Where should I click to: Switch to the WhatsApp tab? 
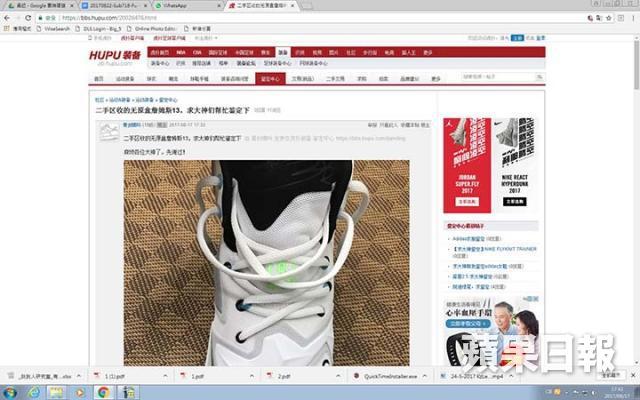[187, 6]
